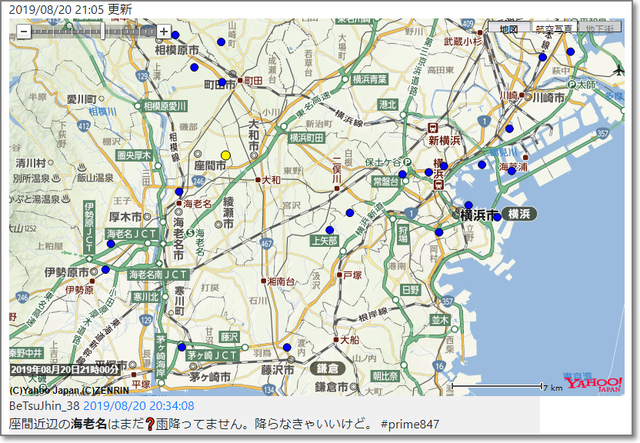Select the 地下街 underground view button
This screenshot has width=640, height=443.
pyautogui.click(x=600, y=30)
